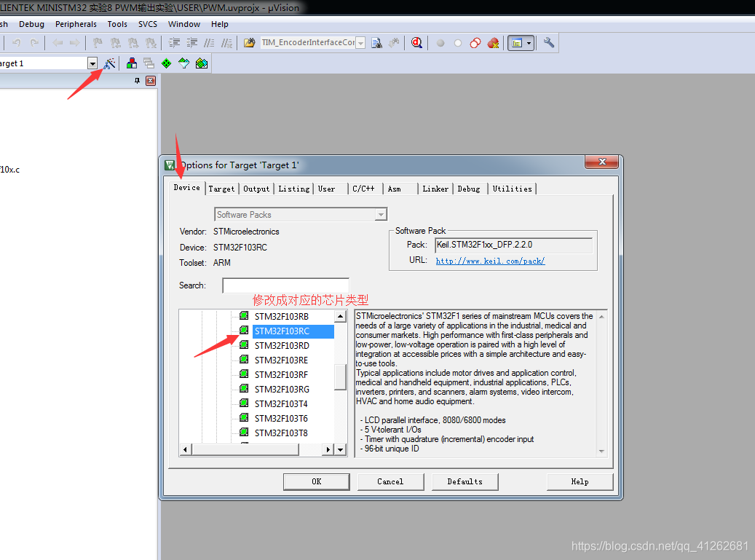Click the device list vertical scrollbar thumb
755x560 pixels.
[x=341, y=377]
